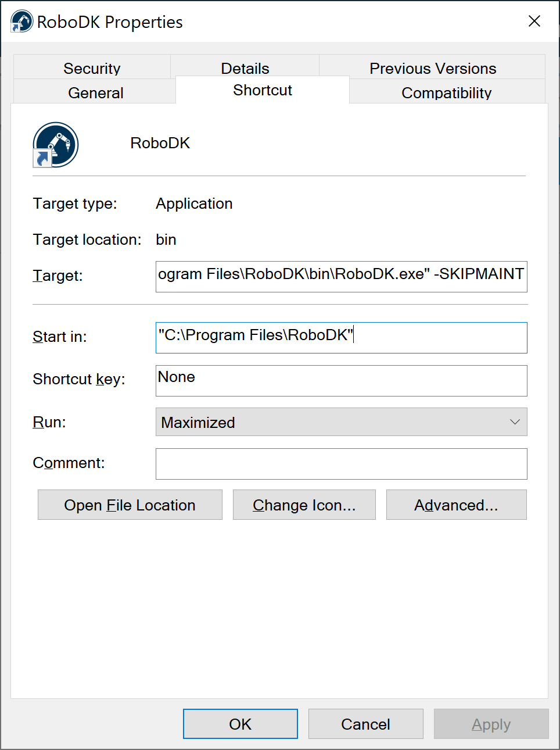Click the Target location: label
The image size is (560, 750).
pyautogui.click(x=87, y=240)
